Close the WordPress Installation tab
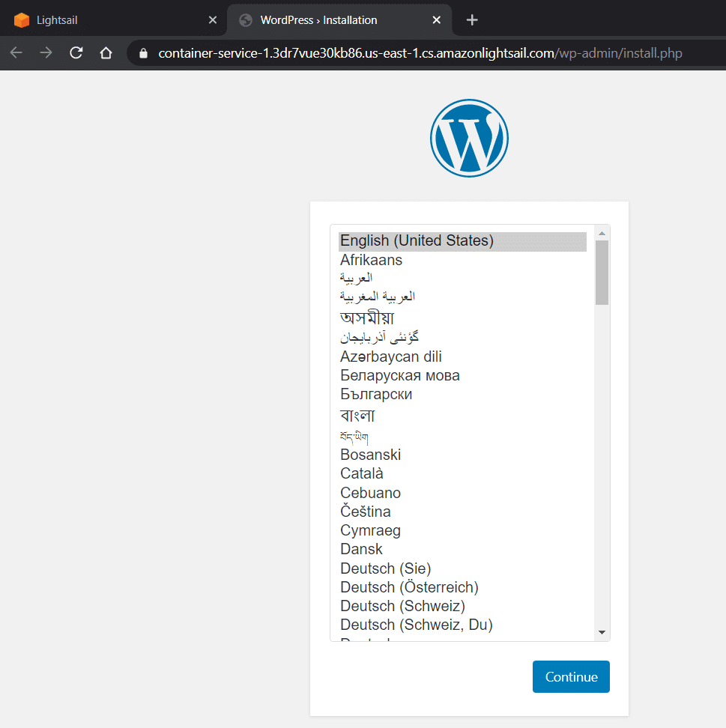 click(x=437, y=20)
